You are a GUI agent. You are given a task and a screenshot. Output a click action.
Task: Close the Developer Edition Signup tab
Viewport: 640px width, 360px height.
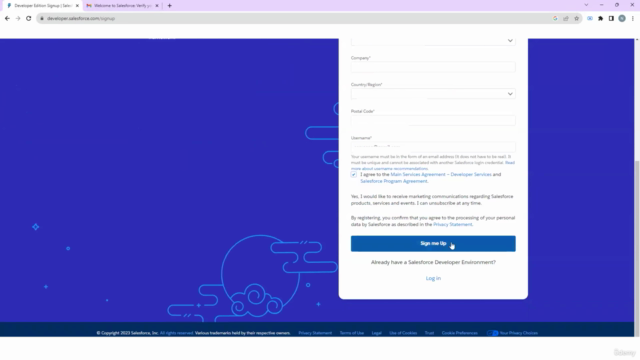[77, 6]
